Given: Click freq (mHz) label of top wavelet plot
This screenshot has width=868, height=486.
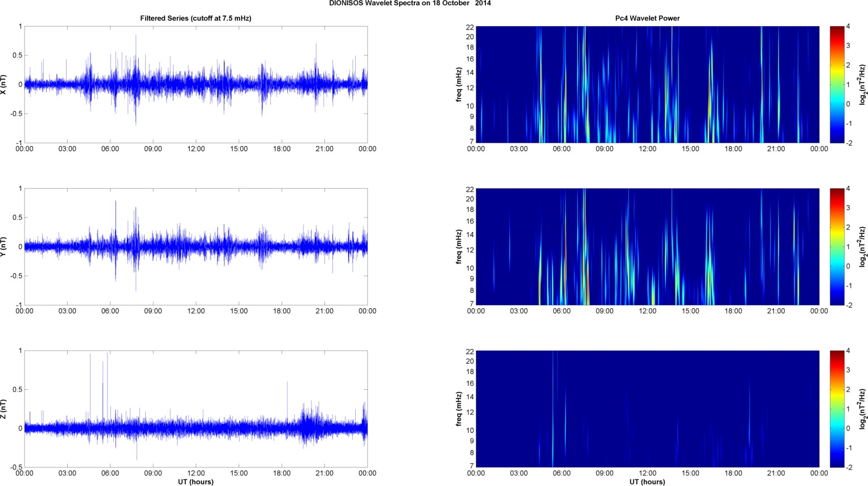Looking at the screenshot, I should tap(459, 84).
